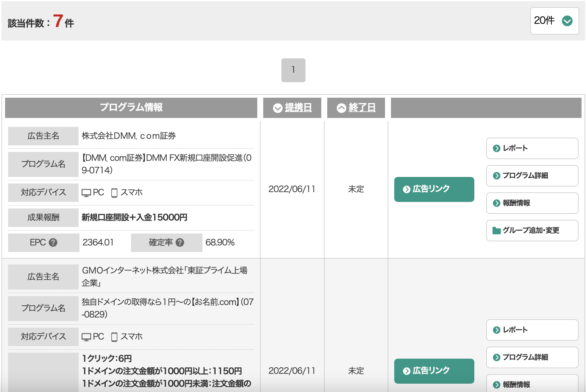Viewport: 586px width, 392px height.
Task: Click the folder icon in グループ追加・変更
Action: click(496, 231)
